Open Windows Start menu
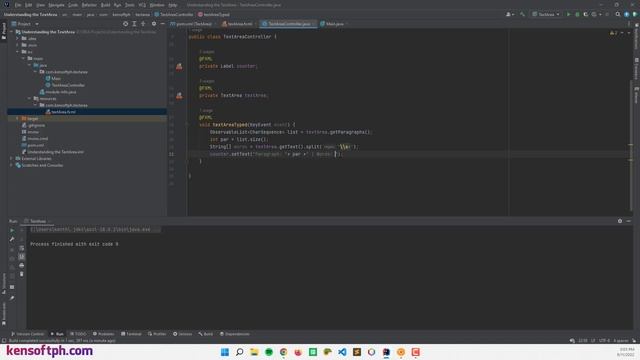 (x=225, y=352)
